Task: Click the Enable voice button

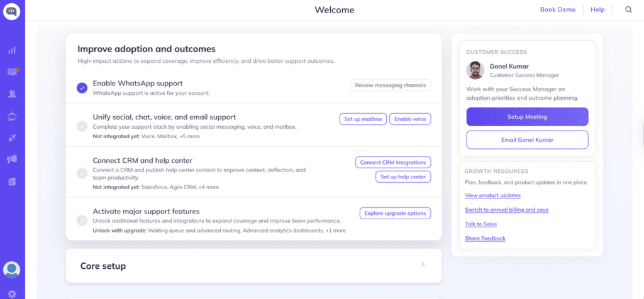Action: click(410, 119)
